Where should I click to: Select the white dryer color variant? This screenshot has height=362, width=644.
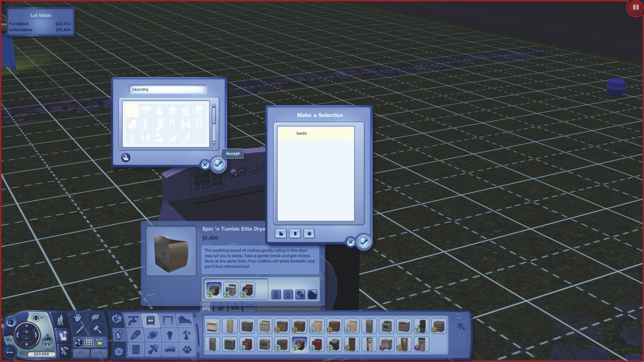(x=231, y=290)
